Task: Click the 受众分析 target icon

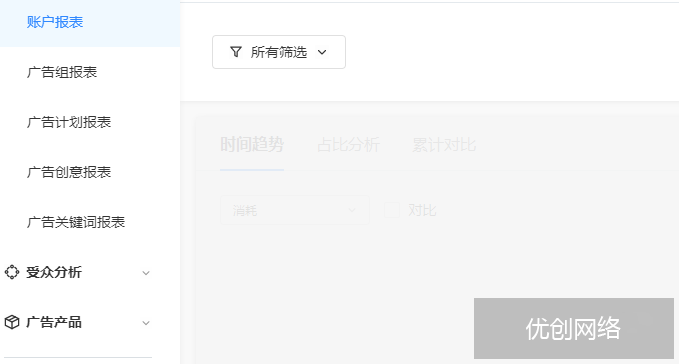Action: pyautogui.click(x=12, y=272)
